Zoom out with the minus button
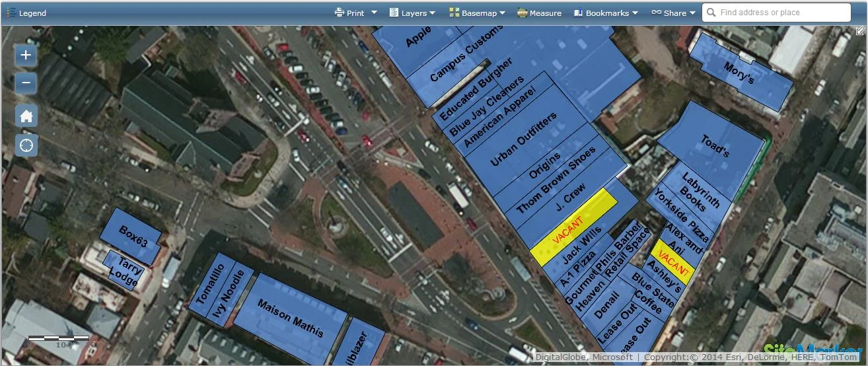Image resolution: width=868 pixels, height=366 pixels. 26,83
